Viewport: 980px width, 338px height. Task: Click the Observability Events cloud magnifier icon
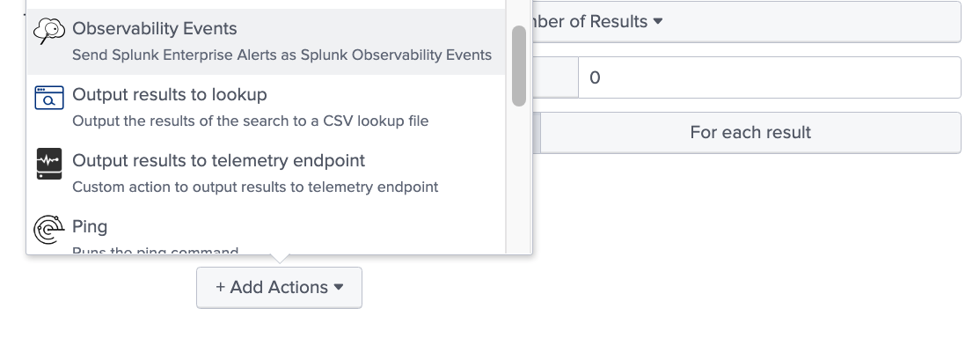(x=48, y=30)
